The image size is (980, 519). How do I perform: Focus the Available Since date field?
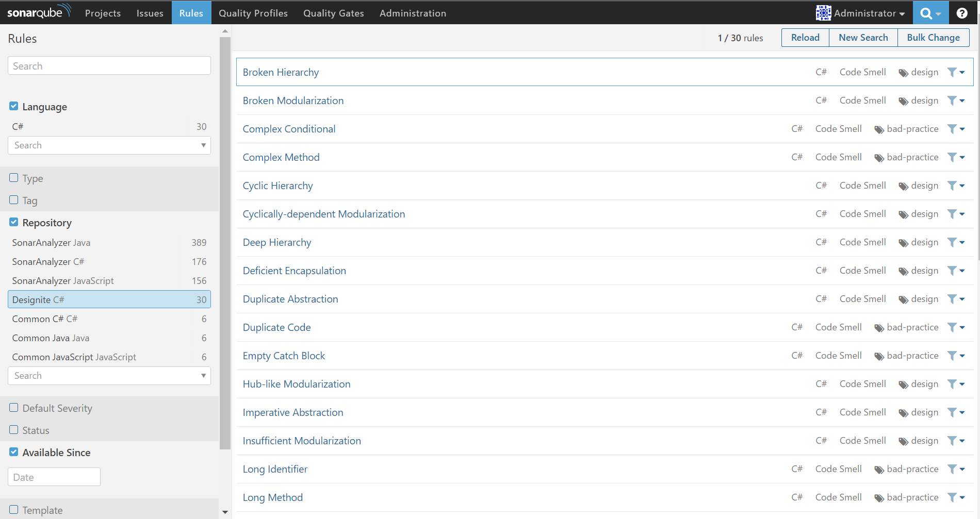(54, 477)
